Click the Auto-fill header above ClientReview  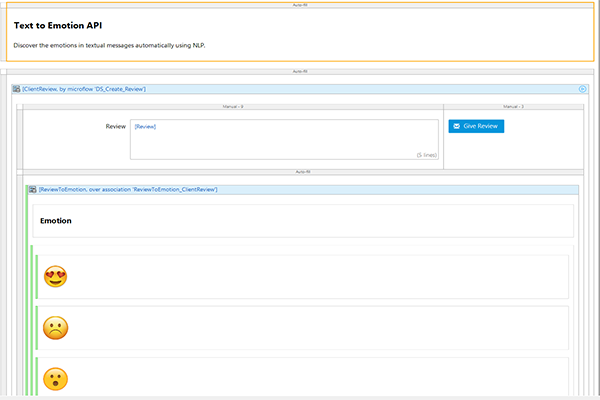(300, 72)
